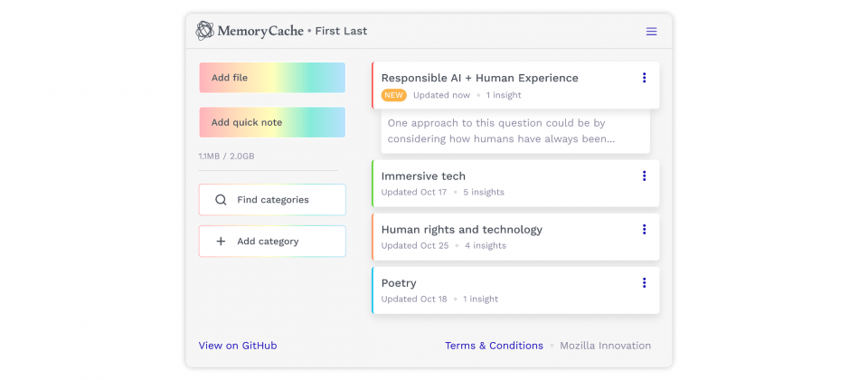Open the hamburger menu icon

[x=651, y=32]
